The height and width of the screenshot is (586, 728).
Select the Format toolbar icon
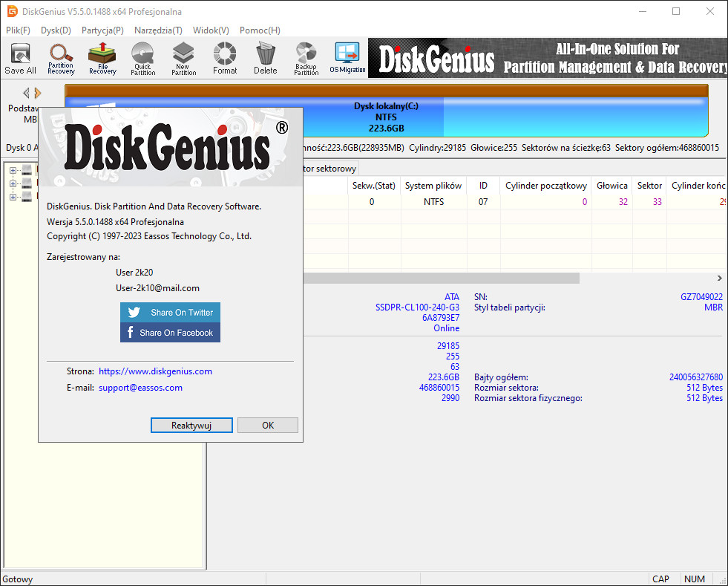tap(225, 59)
